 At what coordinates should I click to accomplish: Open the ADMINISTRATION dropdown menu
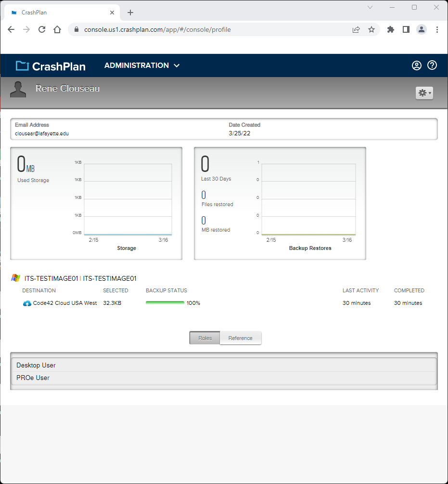[x=142, y=65]
